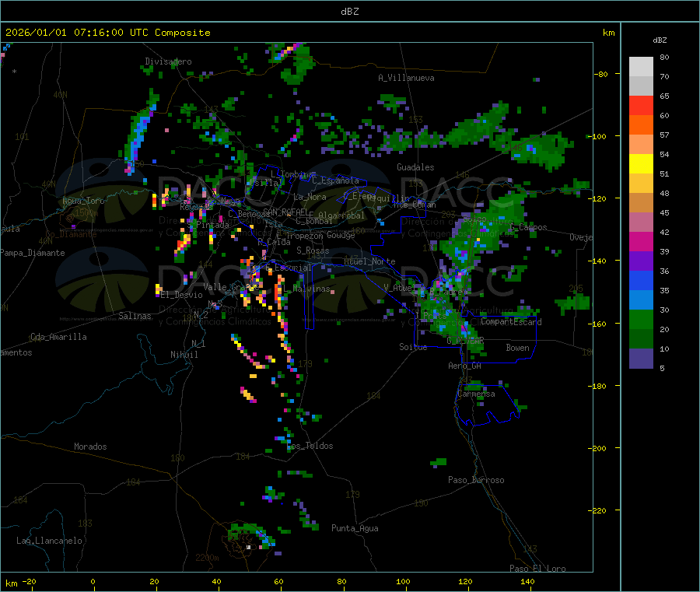The image size is (700, 592).
Task: Click the red 60 dBZ legend swatch
Action: coord(641,105)
